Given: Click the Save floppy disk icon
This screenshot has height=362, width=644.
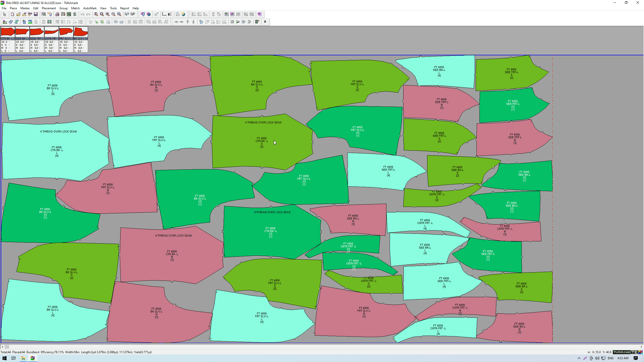Looking at the screenshot, I should (36, 14).
